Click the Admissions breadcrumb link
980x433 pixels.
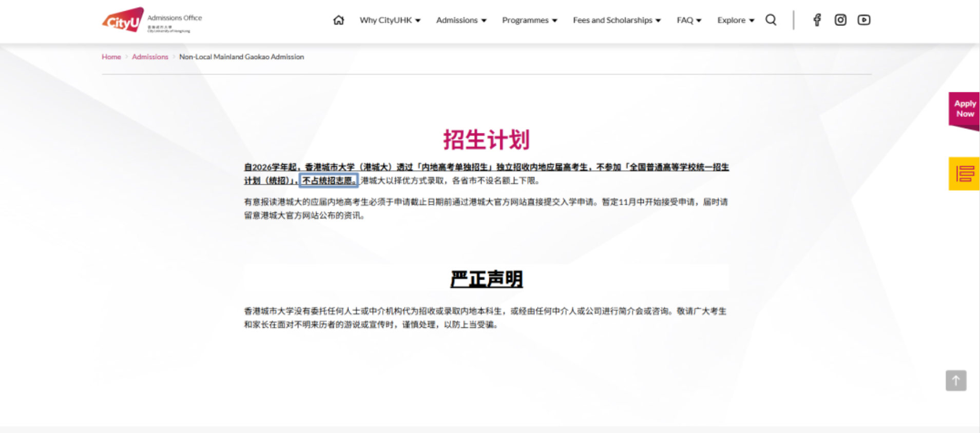coord(150,57)
